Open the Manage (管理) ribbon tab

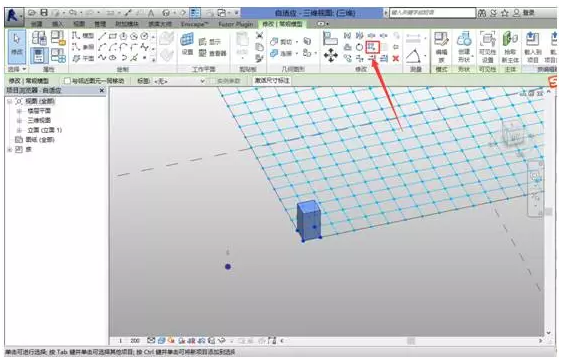100,24
